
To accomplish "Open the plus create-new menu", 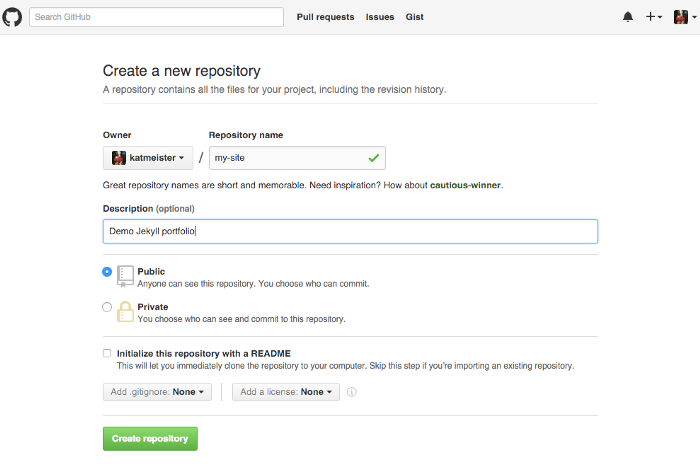I will click(x=653, y=17).
